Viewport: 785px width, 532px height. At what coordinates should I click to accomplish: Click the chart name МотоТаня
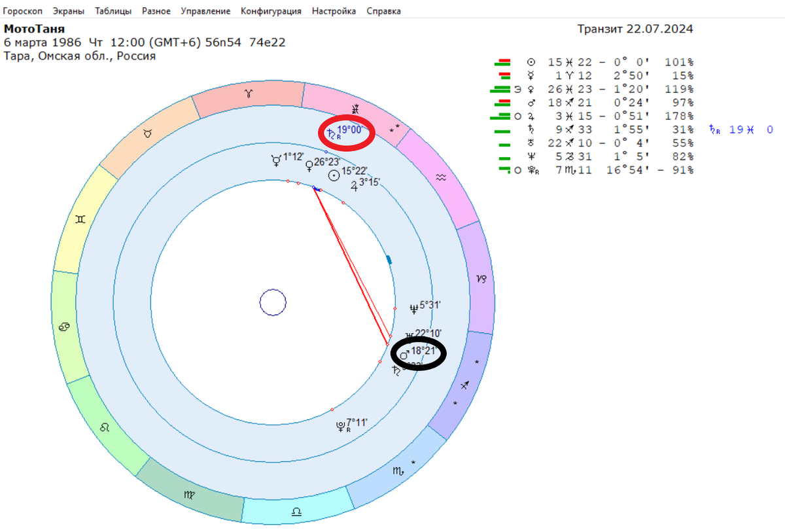click(35, 29)
